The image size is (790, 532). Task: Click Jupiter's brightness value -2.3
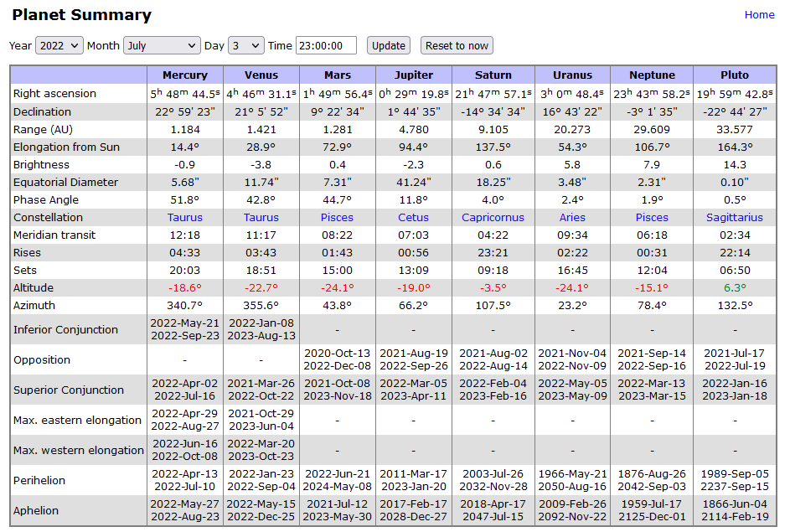point(414,165)
